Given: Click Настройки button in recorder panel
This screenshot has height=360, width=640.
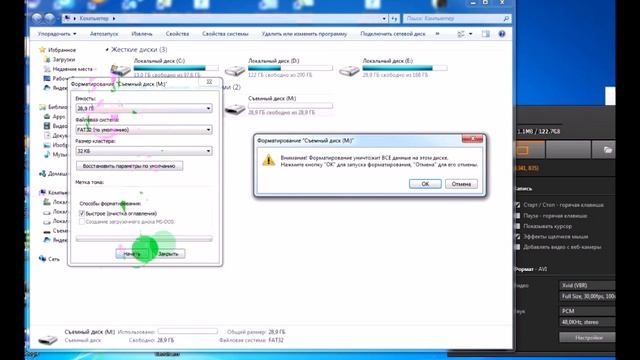Looking at the screenshot, I should [588, 338].
